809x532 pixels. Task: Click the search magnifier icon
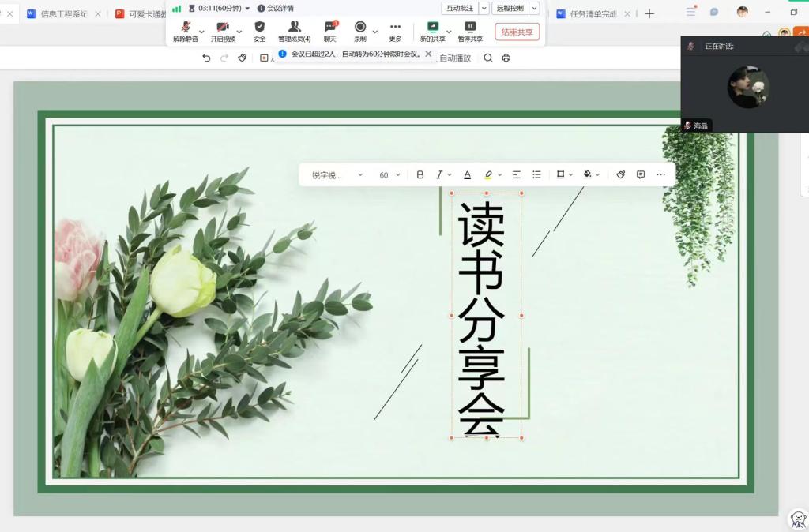[488, 58]
